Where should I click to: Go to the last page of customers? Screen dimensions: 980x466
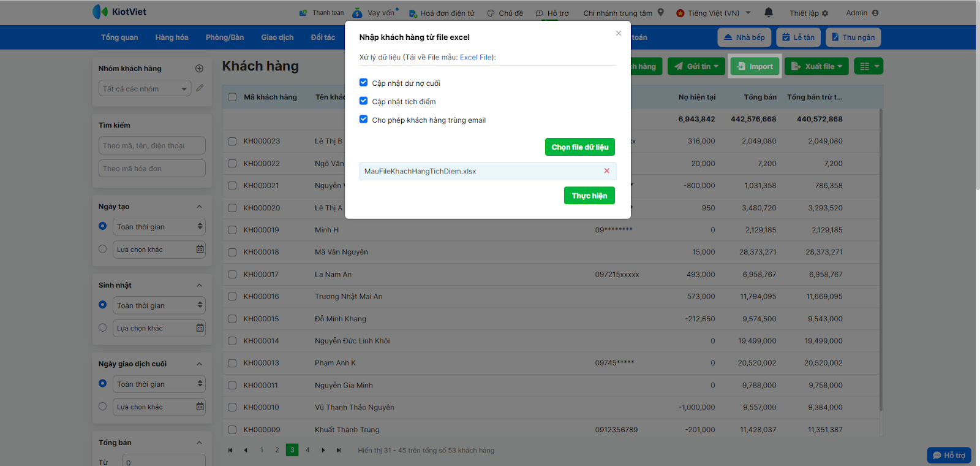(339, 450)
